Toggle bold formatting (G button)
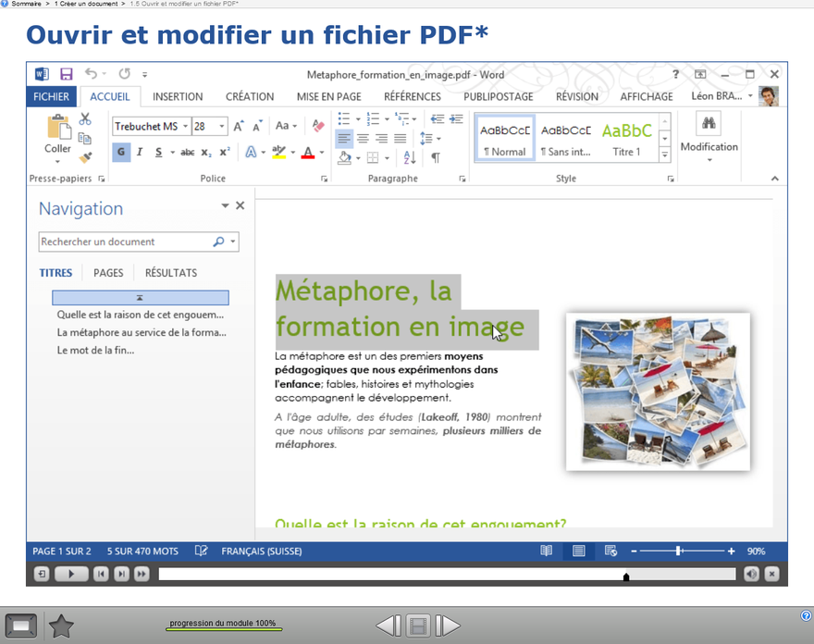 (121, 153)
